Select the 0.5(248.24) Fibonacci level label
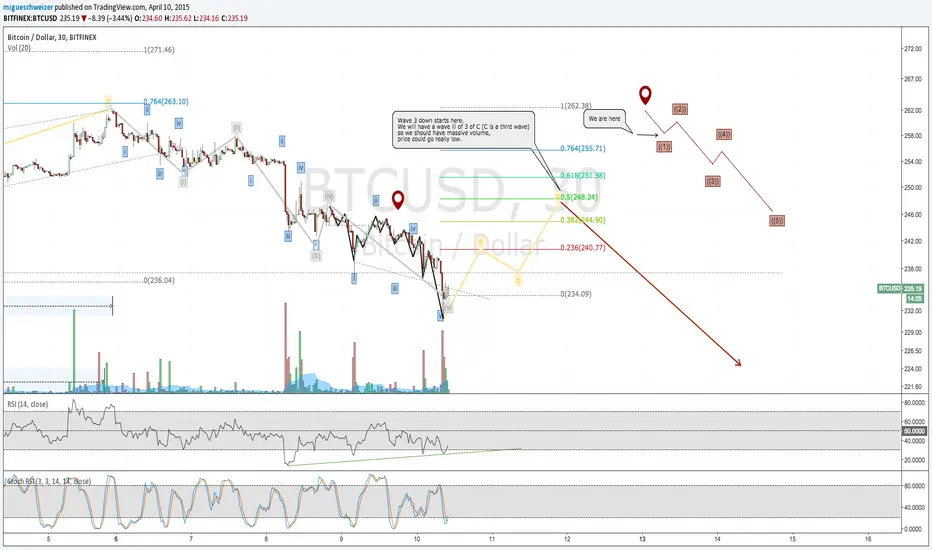The width and height of the screenshot is (932, 550). pyautogui.click(x=580, y=197)
